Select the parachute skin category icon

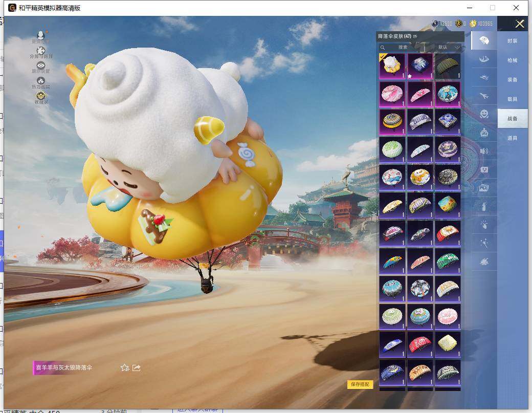click(x=483, y=40)
